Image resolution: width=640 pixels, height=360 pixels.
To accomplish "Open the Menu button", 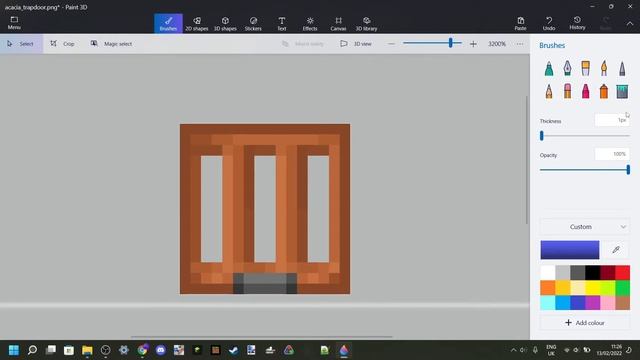I will point(14,23).
